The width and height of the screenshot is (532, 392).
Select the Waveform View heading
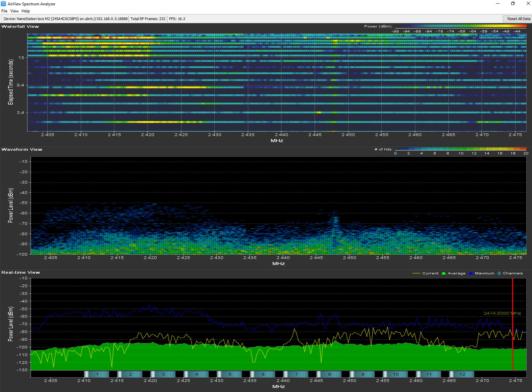[22, 149]
